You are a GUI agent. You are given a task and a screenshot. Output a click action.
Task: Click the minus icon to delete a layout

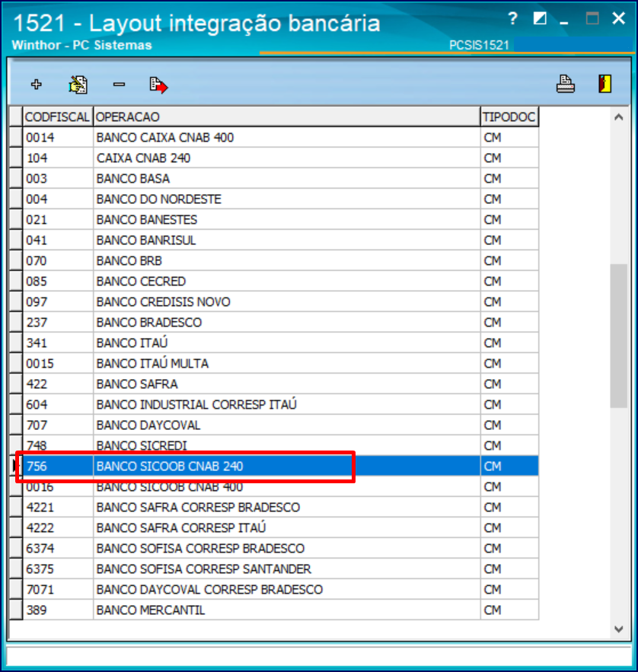click(x=119, y=84)
